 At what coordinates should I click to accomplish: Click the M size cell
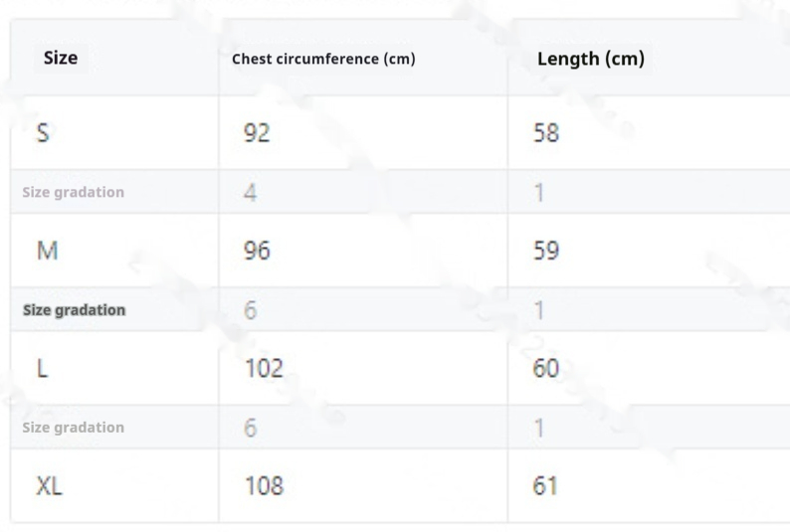click(47, 251)
